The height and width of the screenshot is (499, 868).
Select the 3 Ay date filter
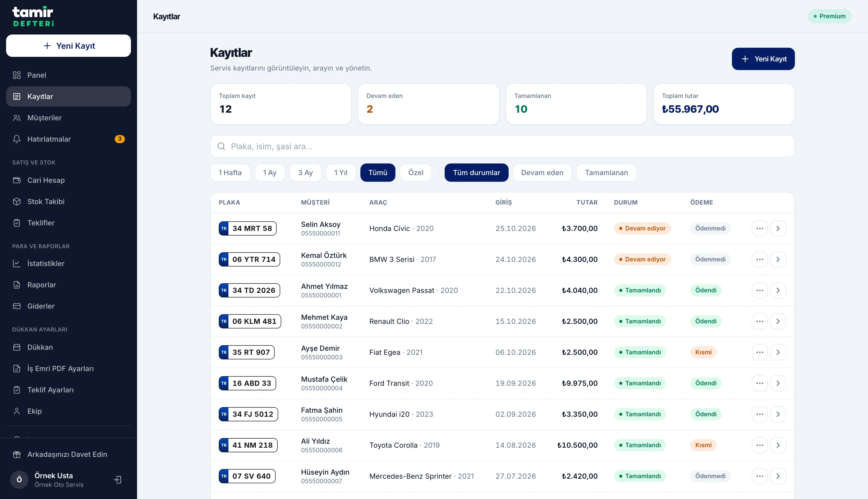tap(305, 173)
